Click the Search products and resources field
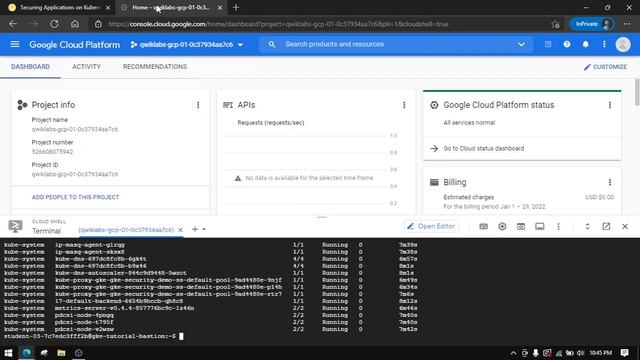 396,44
